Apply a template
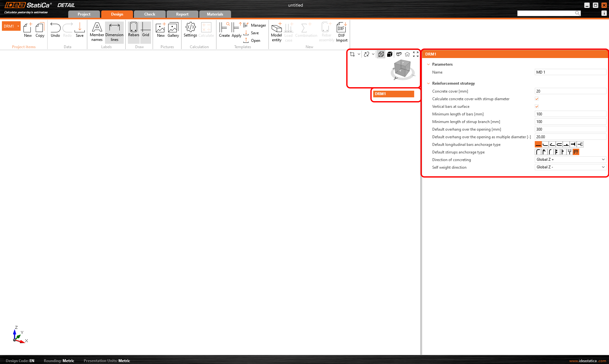Screen dimensions: 609x364 (236, 30)
